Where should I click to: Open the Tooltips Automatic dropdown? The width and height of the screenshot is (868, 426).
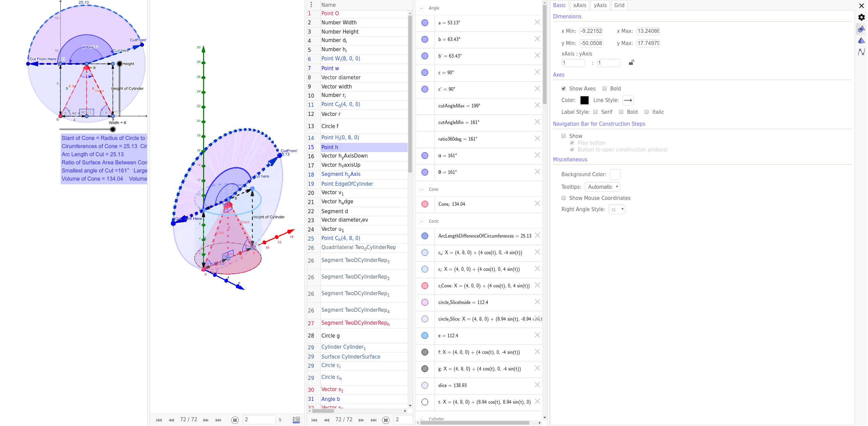point(603,187)
